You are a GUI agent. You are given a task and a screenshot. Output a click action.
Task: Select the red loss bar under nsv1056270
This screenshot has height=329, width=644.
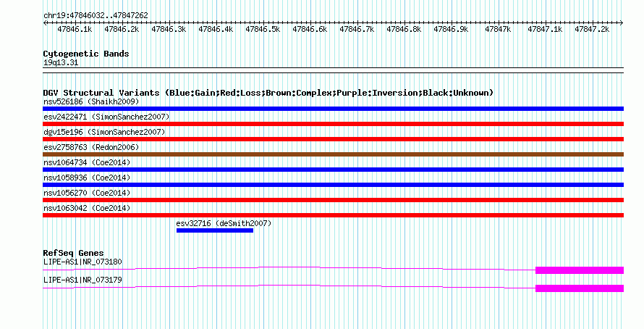click(333, 200)
